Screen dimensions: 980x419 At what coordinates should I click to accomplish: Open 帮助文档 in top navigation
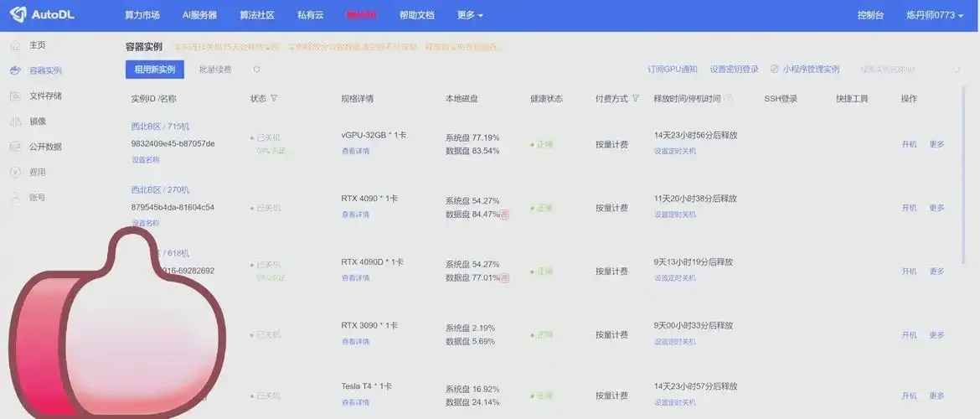point(417,15)
